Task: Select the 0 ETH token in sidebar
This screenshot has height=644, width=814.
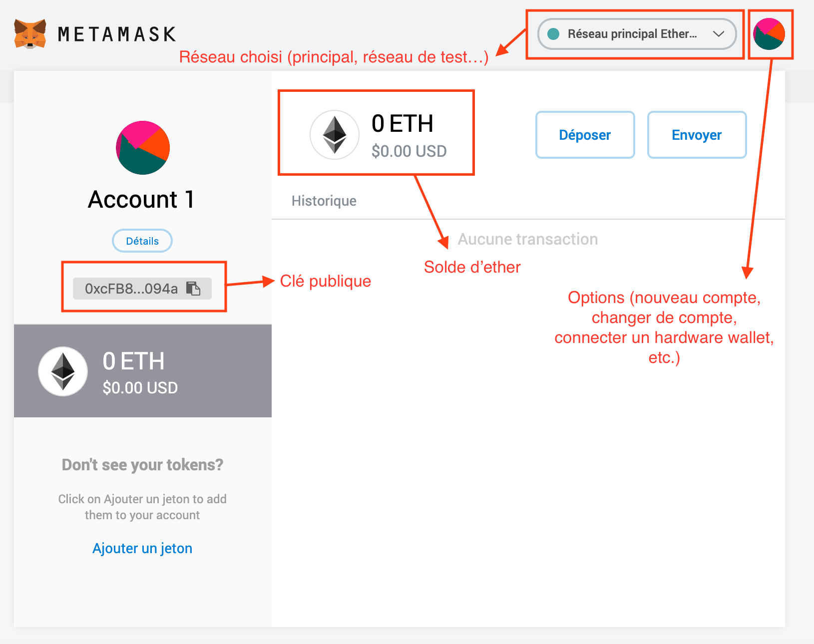Action: click(x=143, y=371)
